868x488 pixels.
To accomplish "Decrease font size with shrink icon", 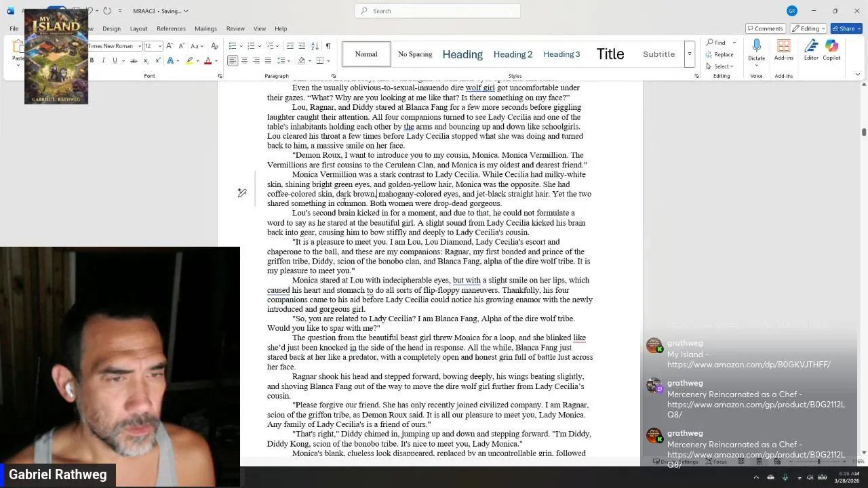I will point(181,46).
